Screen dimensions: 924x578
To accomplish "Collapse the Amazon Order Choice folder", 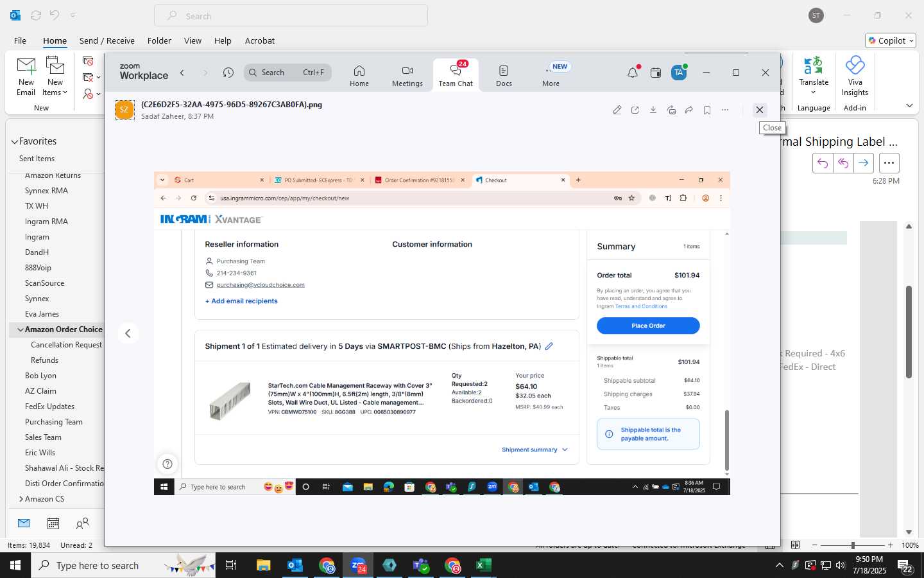I will [21, 329].
